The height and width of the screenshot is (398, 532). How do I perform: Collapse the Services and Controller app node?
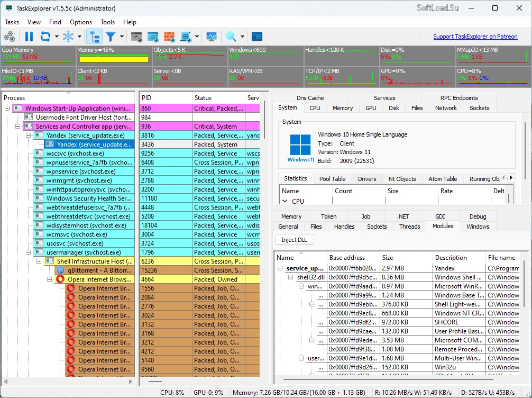pos(17,126)
